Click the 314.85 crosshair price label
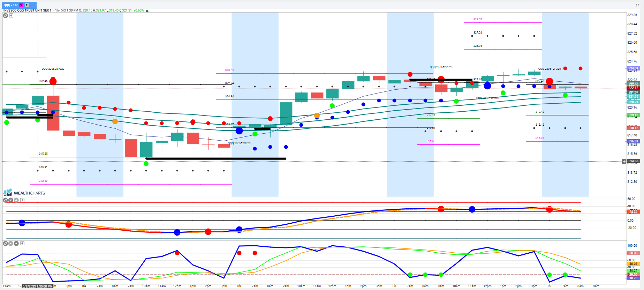644x290 pixels. tap(633, 161)
